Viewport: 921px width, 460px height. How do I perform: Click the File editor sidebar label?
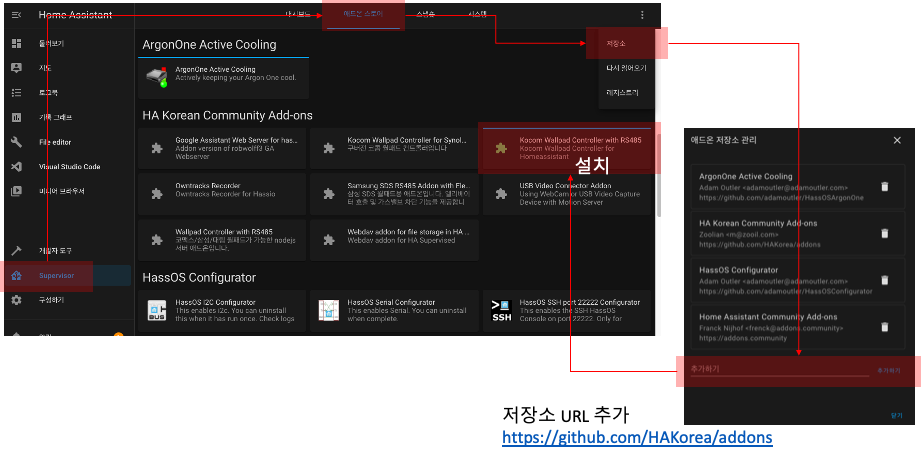(x=55, y=142)
